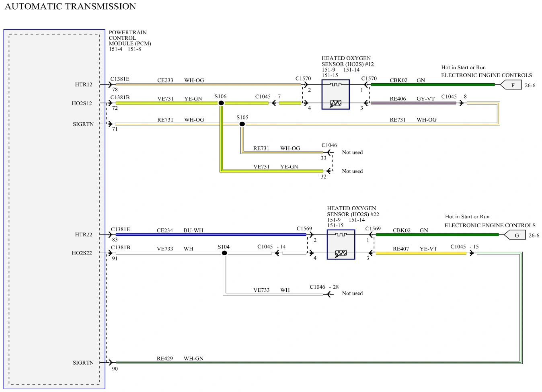Click the "AUTOMATIC TRANSMISSION" title

[x=70, y=6]
